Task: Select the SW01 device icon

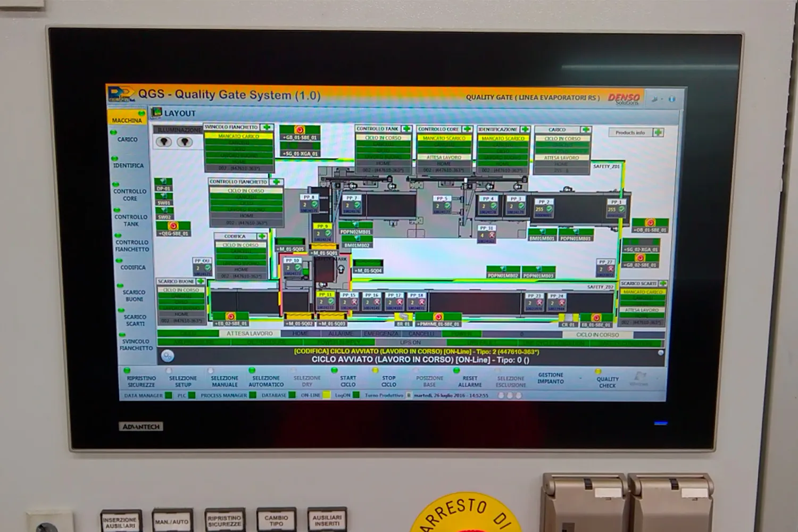Action: 163,196
